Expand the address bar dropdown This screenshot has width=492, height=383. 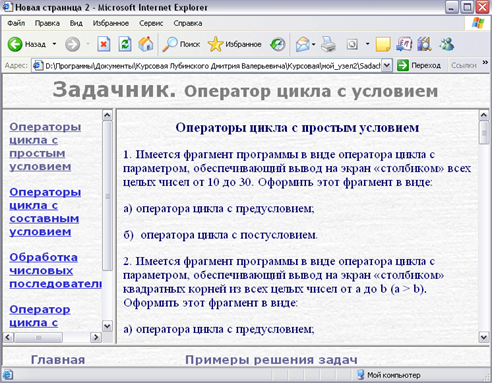point(387,65)
